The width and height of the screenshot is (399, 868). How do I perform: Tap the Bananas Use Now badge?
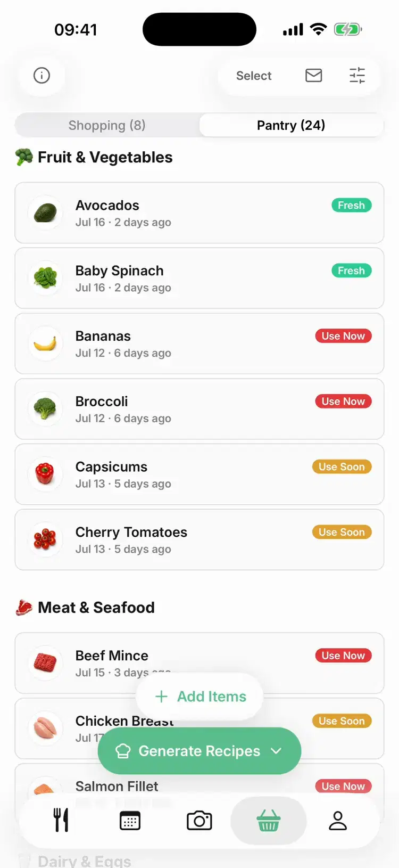(343, 336)
